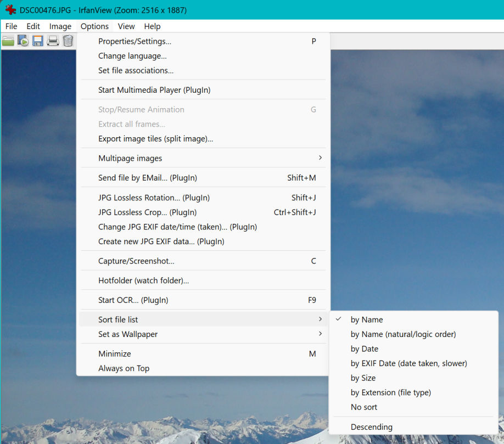The width and height of the screenshot is (504, 444).
Task: Choose No sort option
Action: point(364,407)
